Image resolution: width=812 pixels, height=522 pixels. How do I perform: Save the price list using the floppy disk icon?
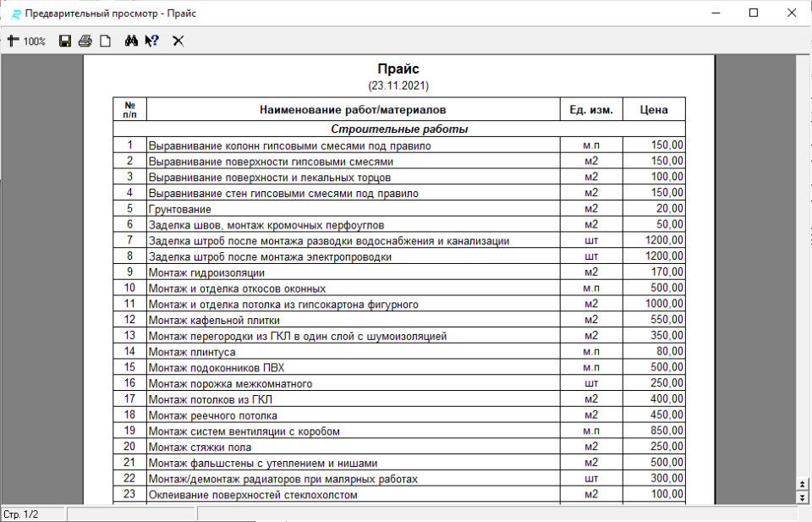pos(65,41)
